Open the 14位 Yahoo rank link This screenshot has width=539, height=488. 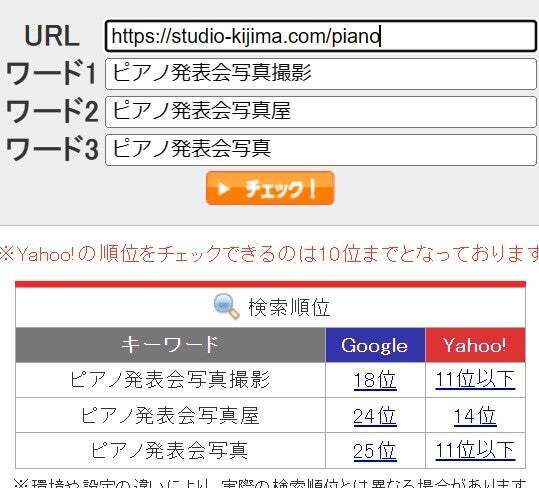[x=475, y=416]
